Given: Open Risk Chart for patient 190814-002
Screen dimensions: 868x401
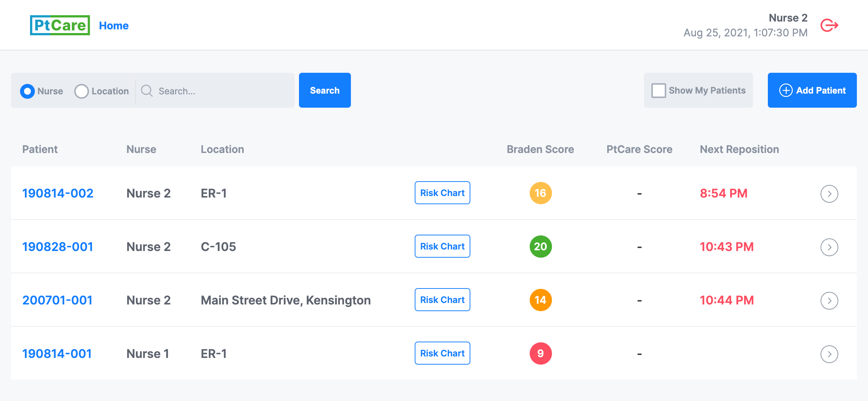Looking at the screenshot, I should (442, 193).
